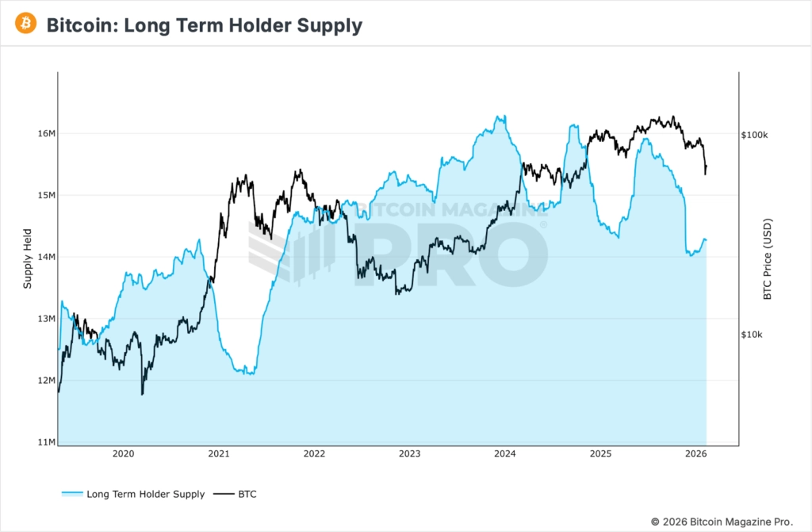
Task: Click the 2024 x-axis label
Action: (505, 454)
